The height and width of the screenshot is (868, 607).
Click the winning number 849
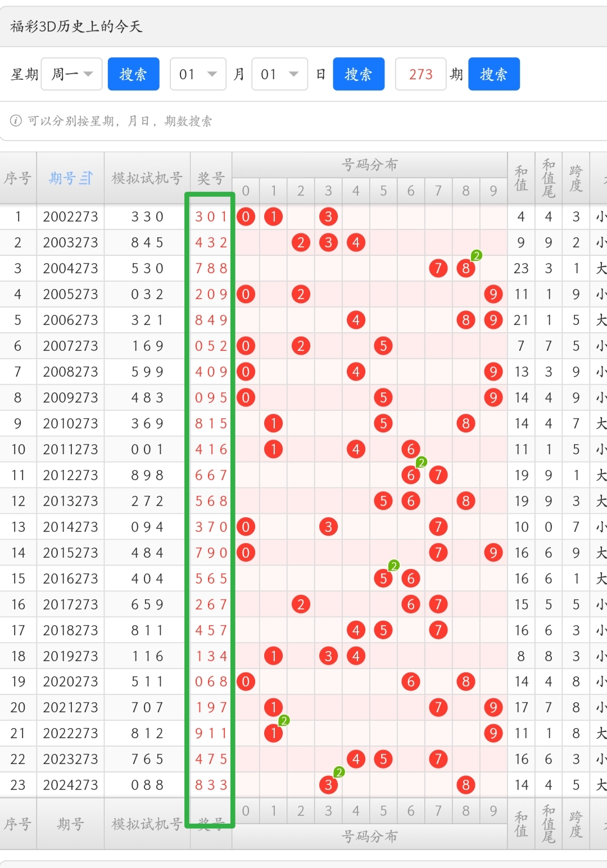[211, 320]
